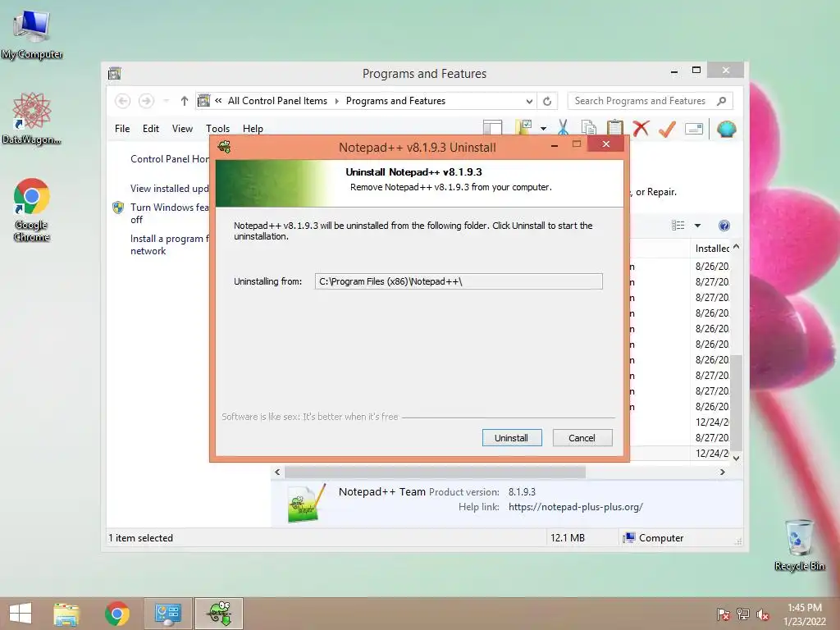Viewport: 840px width, 630px height.
Task: Open the Windows Start button
Action: pyautogui.click(x=21, y=614)
